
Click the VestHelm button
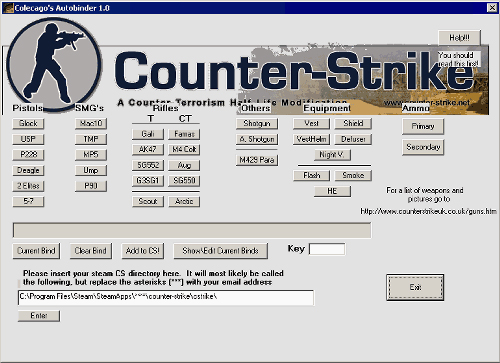click(x=312, y=139)
